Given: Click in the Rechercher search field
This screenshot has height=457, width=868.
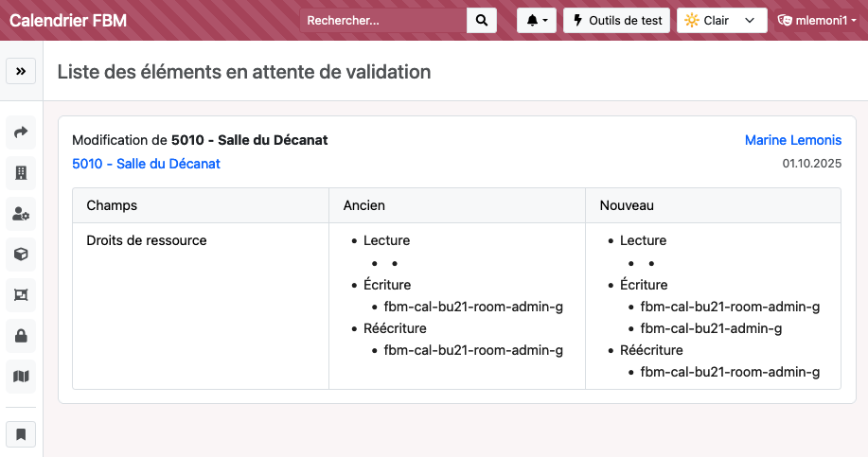Looking at the screenshot, I should 382,20.
